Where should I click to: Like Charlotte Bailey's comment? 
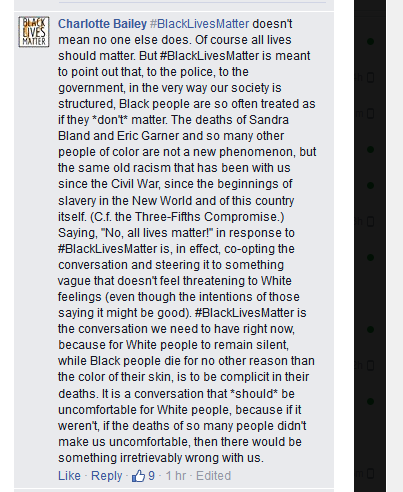click(69, 476)
